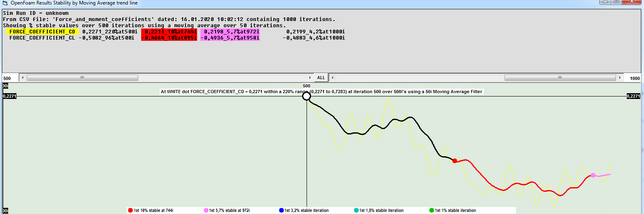
Task: Click the start-iteration scrollbar thumb
Action: pos(82,78)
